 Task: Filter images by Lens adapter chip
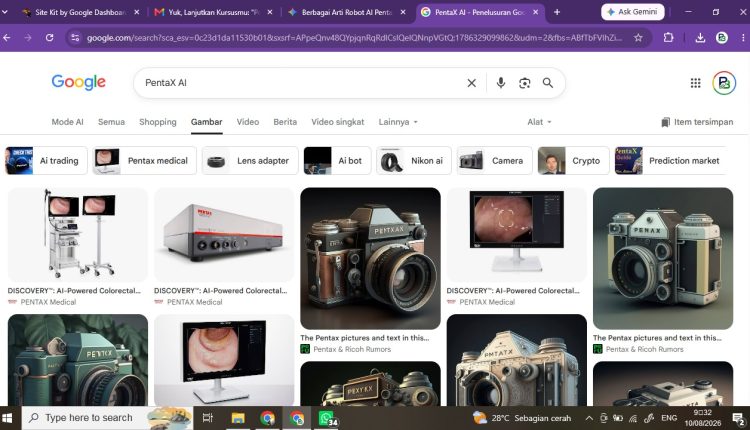250,161
